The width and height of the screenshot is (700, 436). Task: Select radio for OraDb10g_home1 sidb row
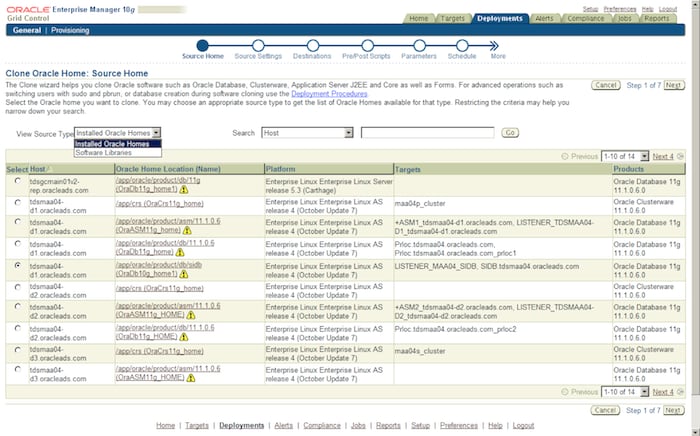tap(18, 265)
